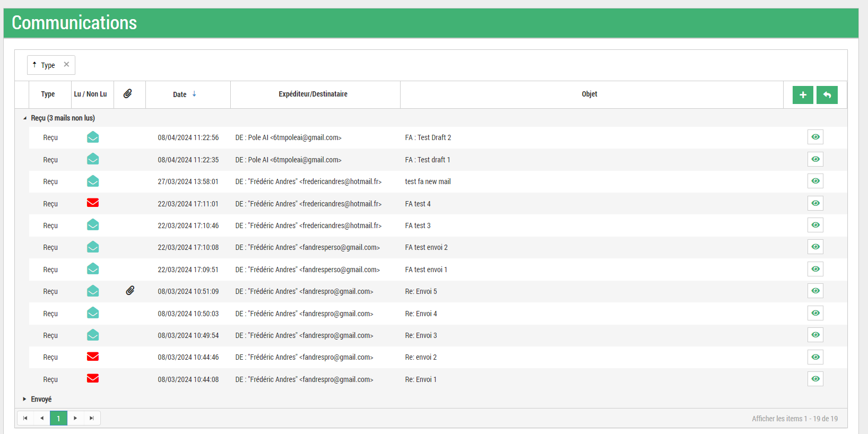Click the paperclip attachment icon on Re: Envoi 5
This screenshot has height=434, width=868.
tap(130, 291)
